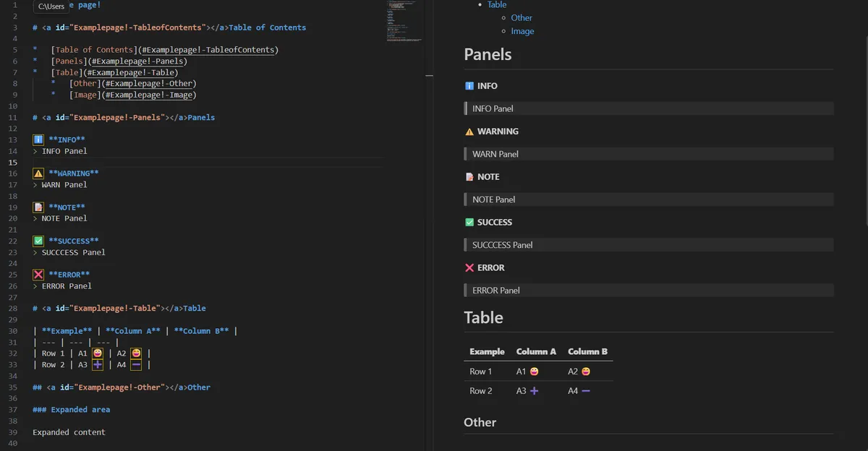Image resolution: width=868 pixels, height=451 pixels.
Task: Click 'Row 2' cell in preview table
Action: tap(481, 391)
